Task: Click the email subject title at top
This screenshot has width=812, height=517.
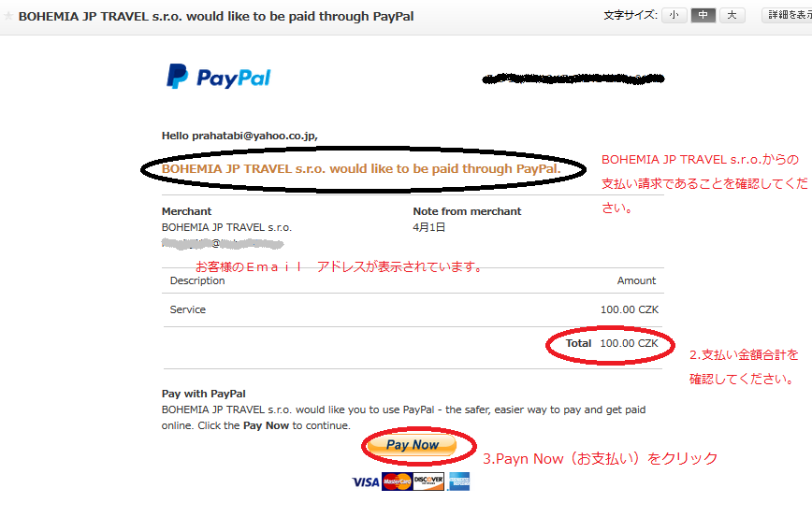Action: tap(216, 16)
